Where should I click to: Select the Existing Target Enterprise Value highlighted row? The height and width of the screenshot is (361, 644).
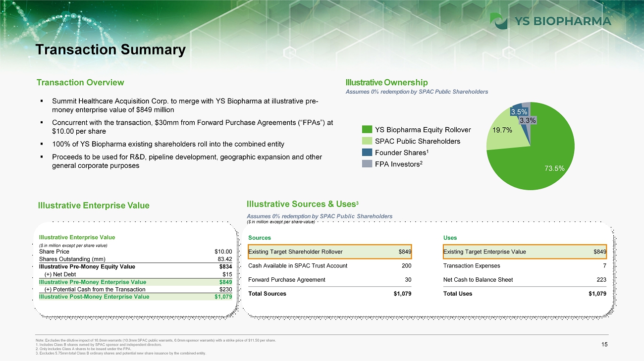(x=525, y=252)
